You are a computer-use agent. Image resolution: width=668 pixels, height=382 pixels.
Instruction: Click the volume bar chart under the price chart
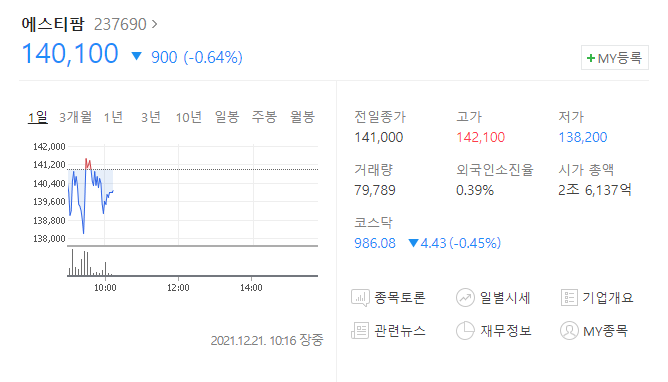[193, 262]
